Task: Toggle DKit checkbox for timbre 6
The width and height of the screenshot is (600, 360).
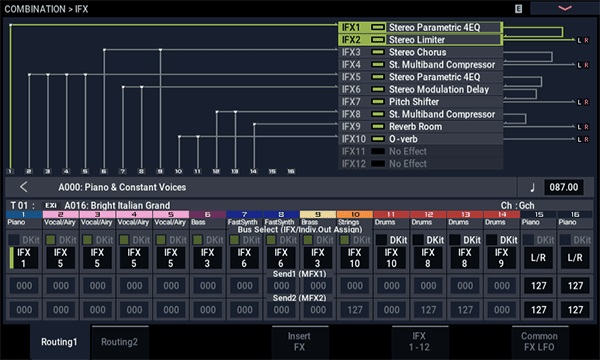Action: (198, 240)
